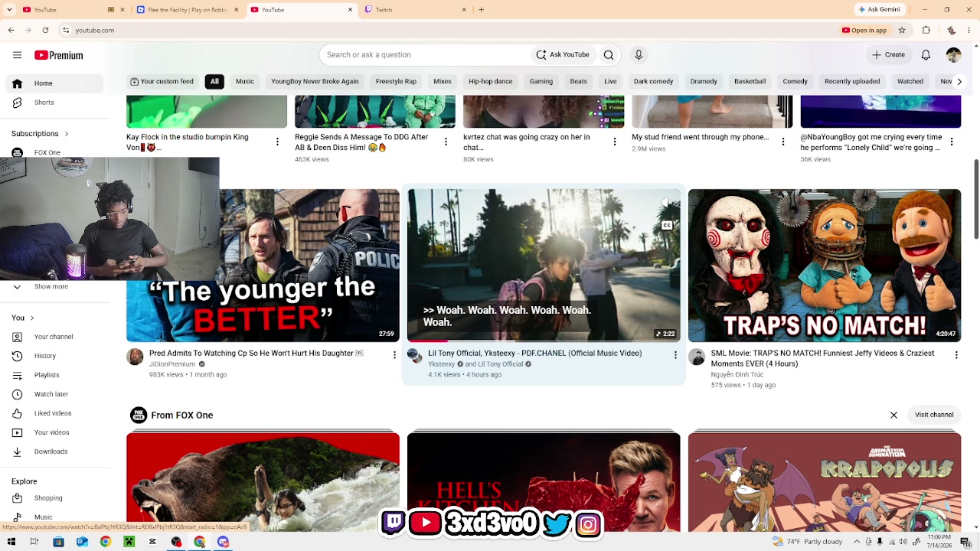
Task: Expand the You section in sidebar
Action: pyautogui.click(x=22, y=318)
